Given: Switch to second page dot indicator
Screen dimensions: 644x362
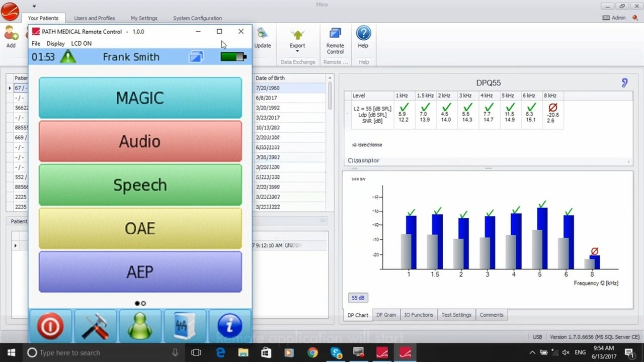Looking at the screenshot, I should point(143,303).
